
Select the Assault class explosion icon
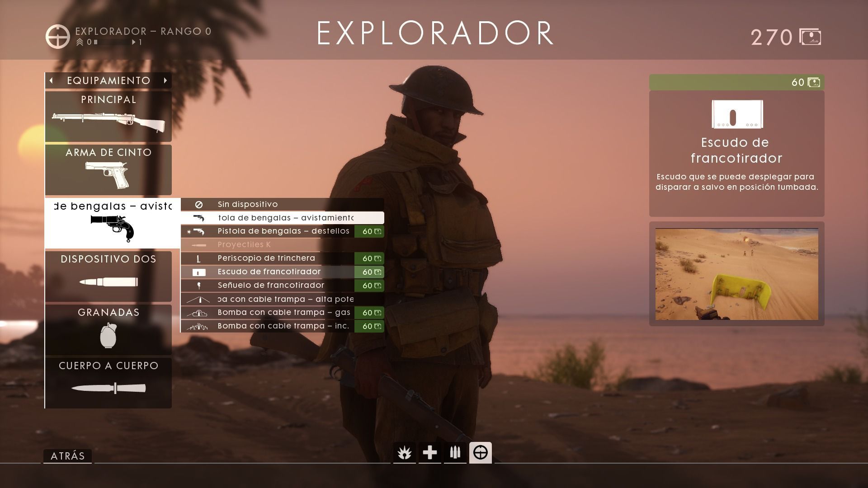[x=404, y=452]
